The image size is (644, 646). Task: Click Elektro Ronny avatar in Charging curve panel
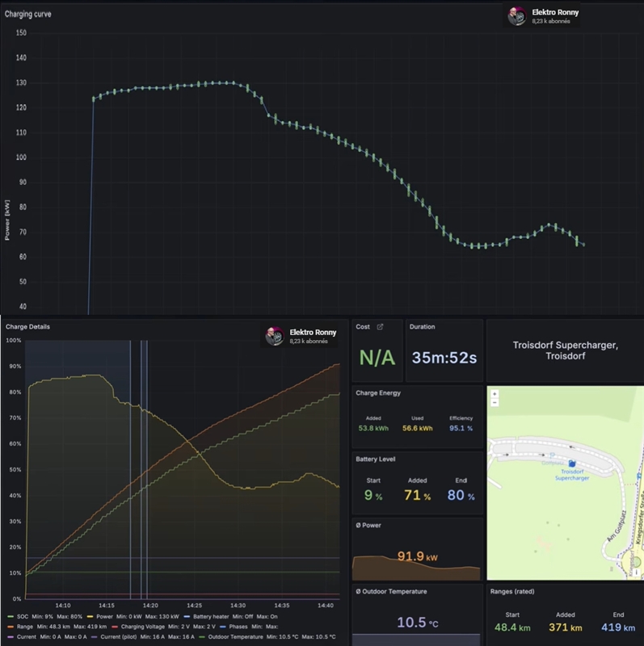pos(517,16)
